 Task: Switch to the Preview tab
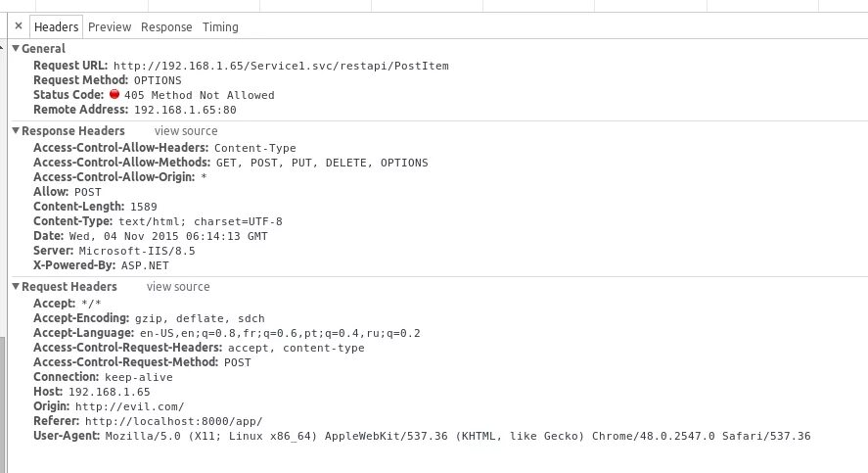(x=110, y=27)
